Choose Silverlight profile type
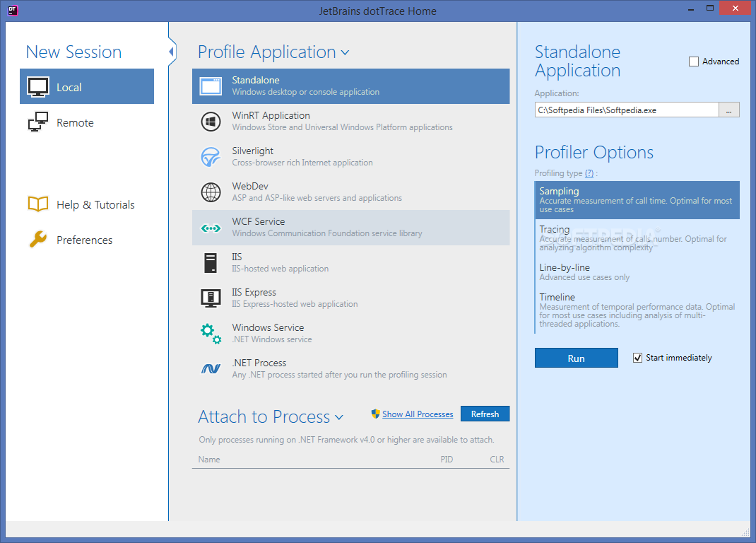Image resolution: width=756 pixels, height=543 pixels. (x=351, y=157)
